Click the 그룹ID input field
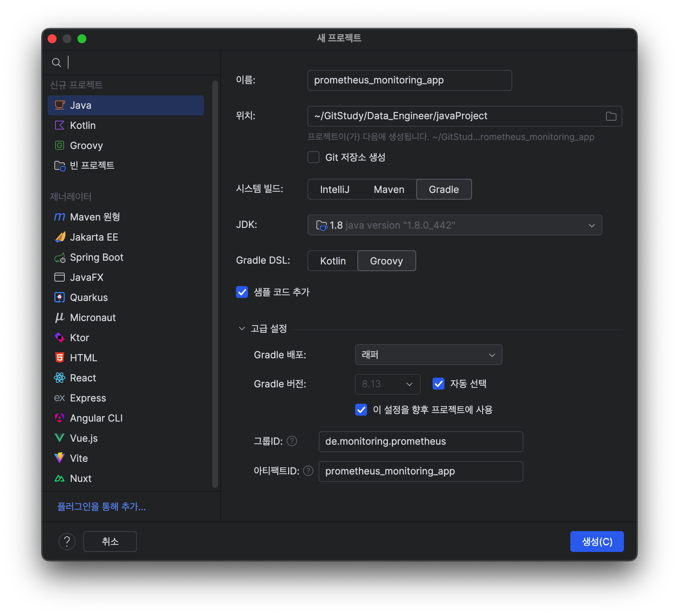Screen dimensions: 679x616 tap(421, 442)
